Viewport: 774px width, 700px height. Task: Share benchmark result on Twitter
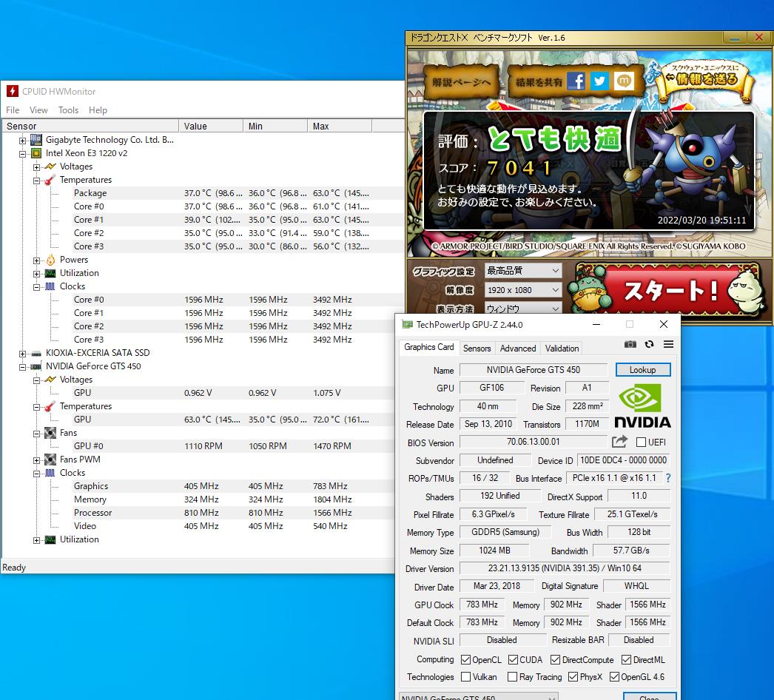[600, 81]
